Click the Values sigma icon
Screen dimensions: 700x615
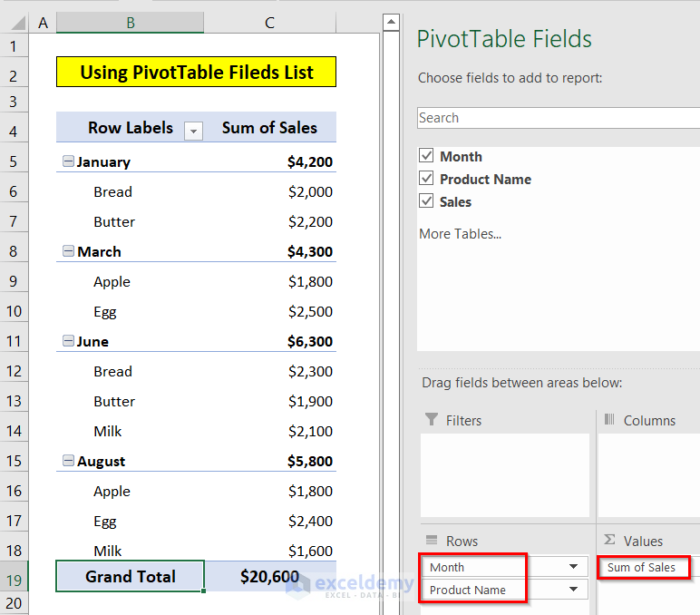[x=610, y=541]
